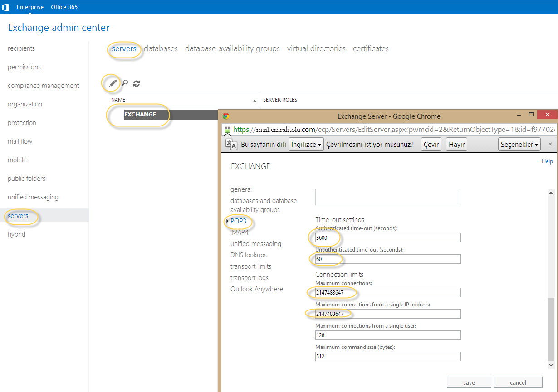The width and height of the screenshot is (558, 392).
Task: Sort server list by NAME column
Action: click(183, 100)
